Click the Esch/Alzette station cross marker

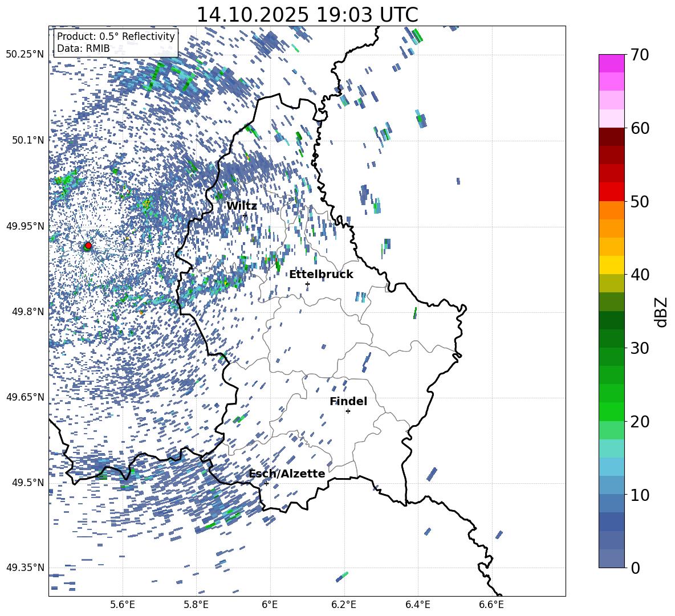266,483
